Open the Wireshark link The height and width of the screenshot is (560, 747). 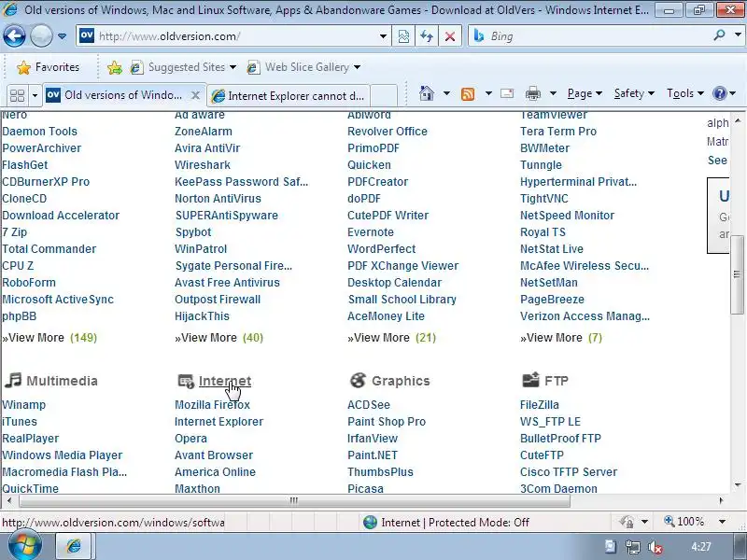click(x=203, y=165)
